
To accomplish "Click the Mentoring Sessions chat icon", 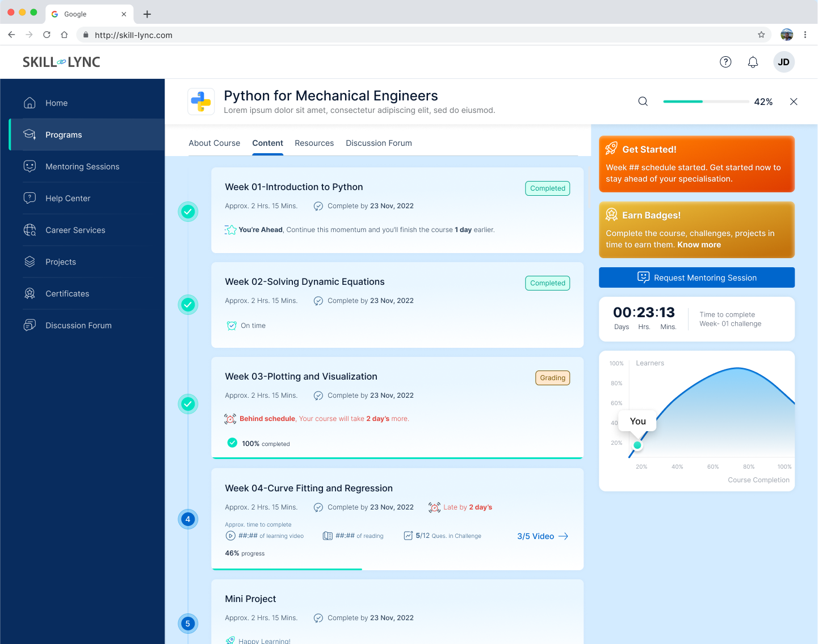I will [x=30, y=166].
